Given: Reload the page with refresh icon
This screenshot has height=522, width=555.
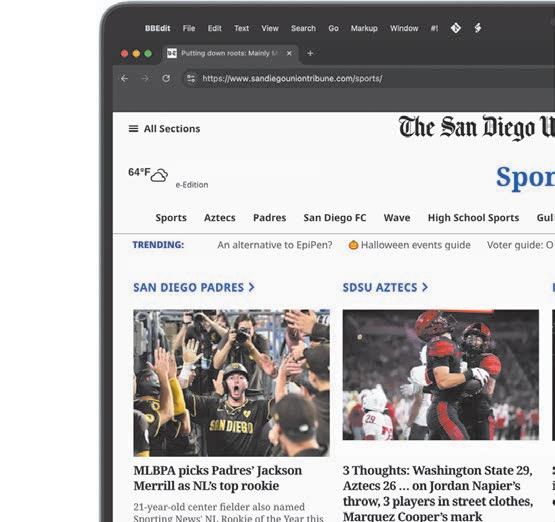Looking at the screenshot, I should click(166, 79).
